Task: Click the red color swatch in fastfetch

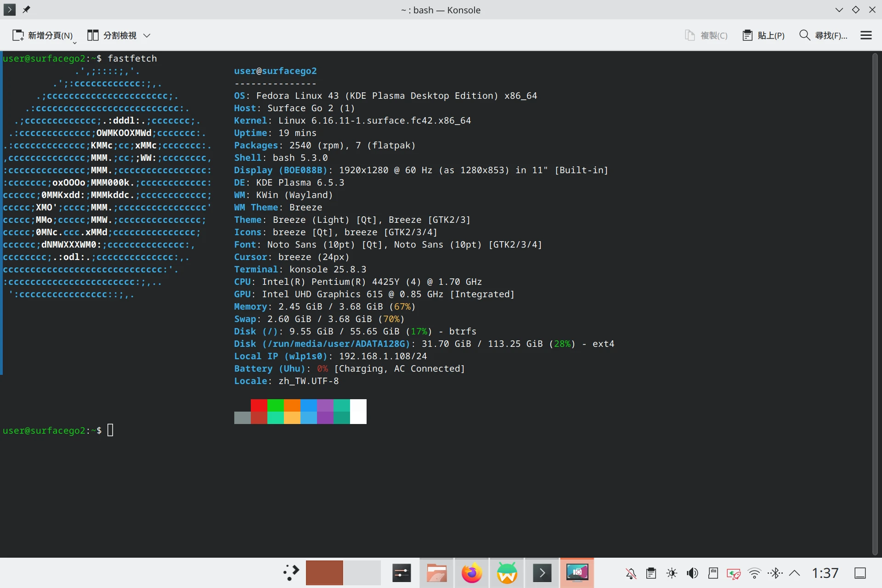Action: (x=259, y=405)
